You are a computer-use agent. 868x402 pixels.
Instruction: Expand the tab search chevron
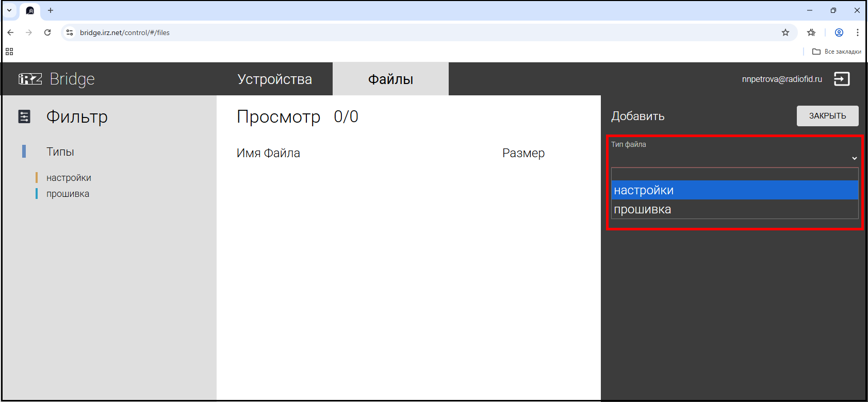pyautogui.click(x=9, y=10)
